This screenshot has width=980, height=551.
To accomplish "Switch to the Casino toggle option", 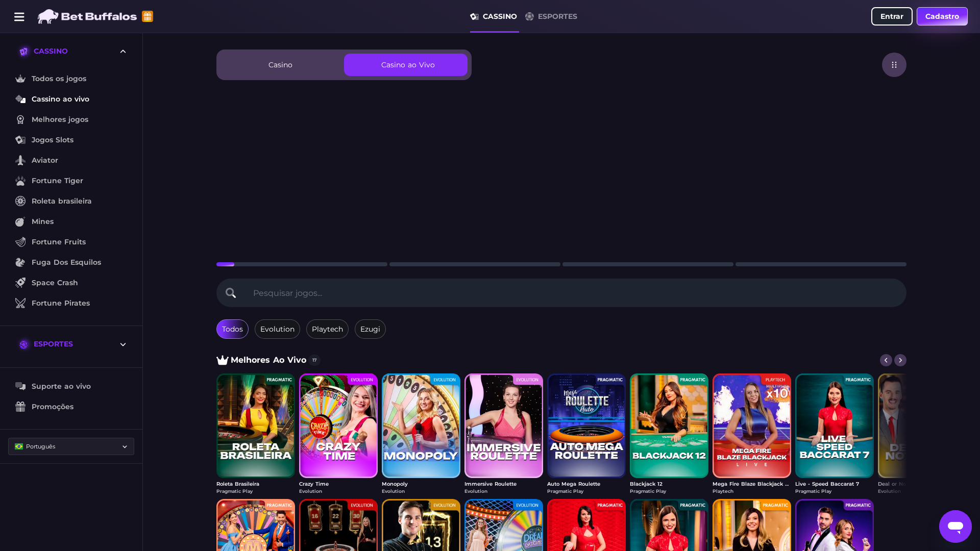I will (x=280, y=65).
